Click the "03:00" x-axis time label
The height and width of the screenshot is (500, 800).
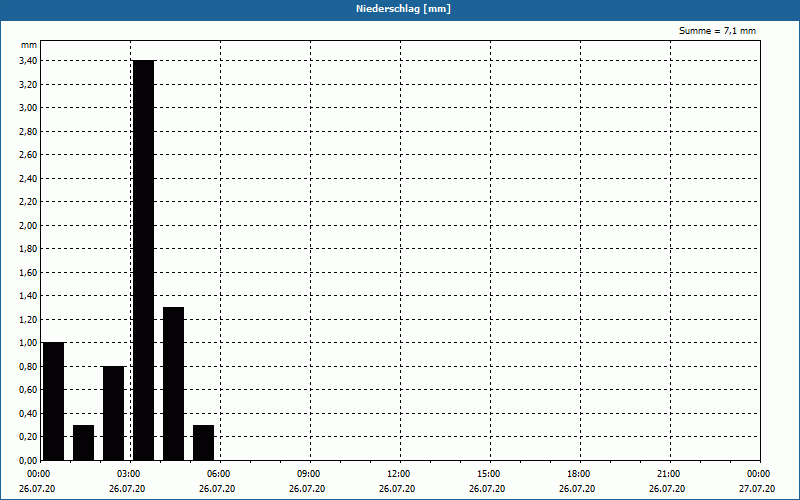(128, 474)
